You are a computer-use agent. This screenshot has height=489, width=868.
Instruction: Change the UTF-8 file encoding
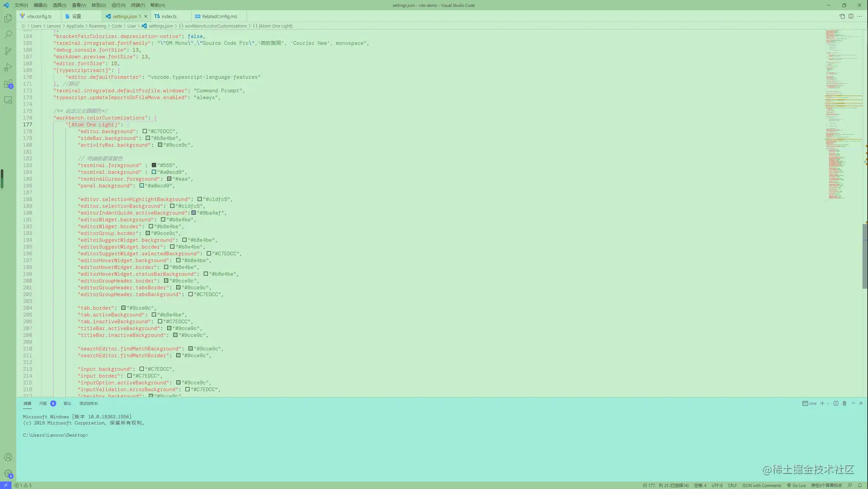point(717,486)
